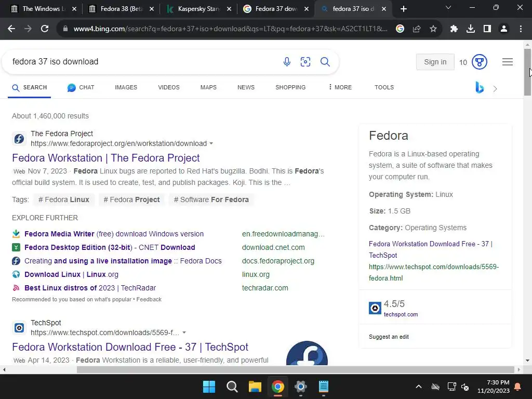The image size is (532, 399).
Task: Click the # Fedora Project tag
Action: click(x=131, y=199)
